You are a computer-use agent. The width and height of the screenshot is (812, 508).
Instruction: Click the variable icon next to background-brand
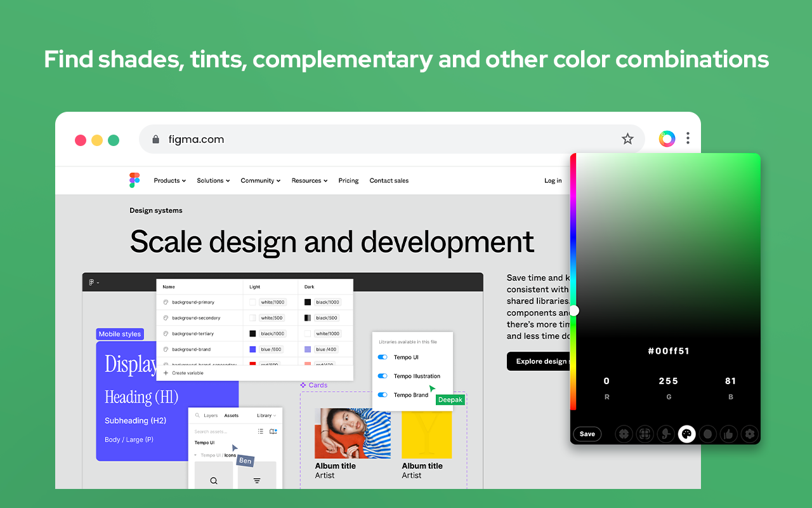(166, 349)
